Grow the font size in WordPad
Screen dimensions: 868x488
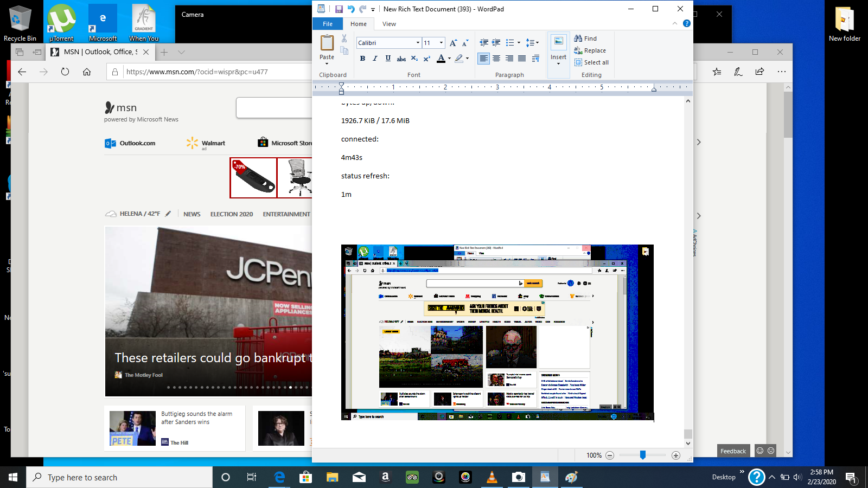[454, 43]
